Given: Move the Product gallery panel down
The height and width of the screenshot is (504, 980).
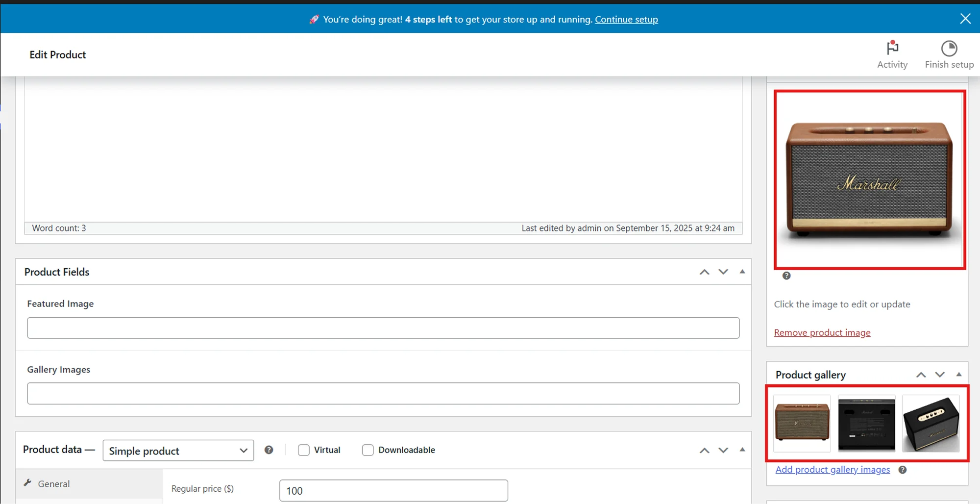Looking at the screenshot, I should coord(940,374).
